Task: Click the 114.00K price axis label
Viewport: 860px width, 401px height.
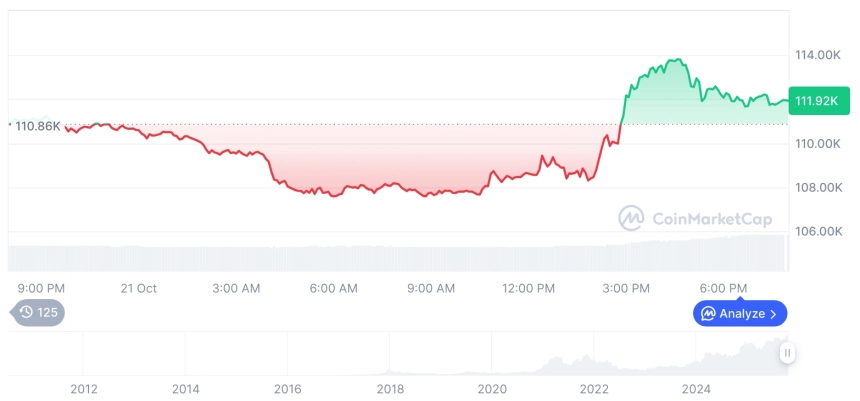Action: [x=817, y=55]
